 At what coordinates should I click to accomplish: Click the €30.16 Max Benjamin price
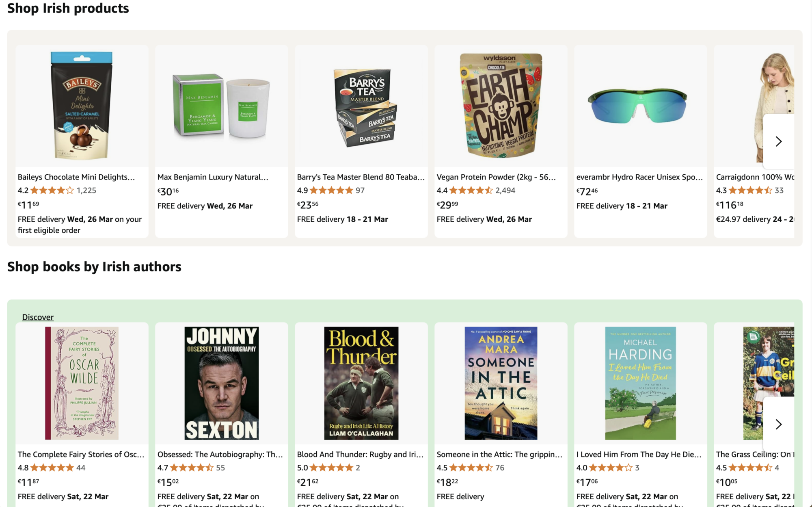coord(168,191)
